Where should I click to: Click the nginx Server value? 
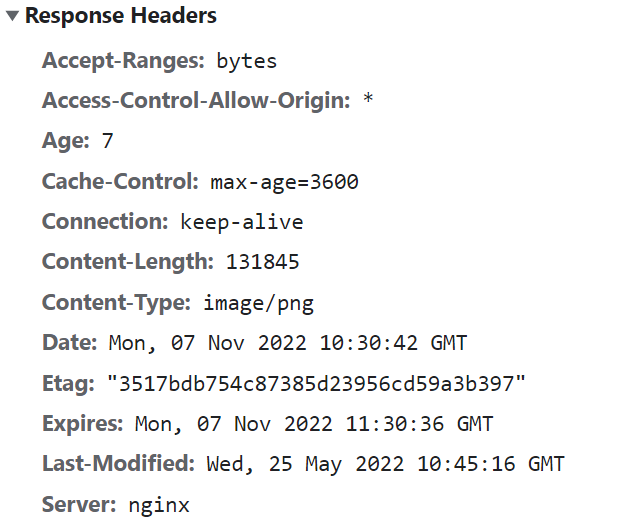click(159, 506)
